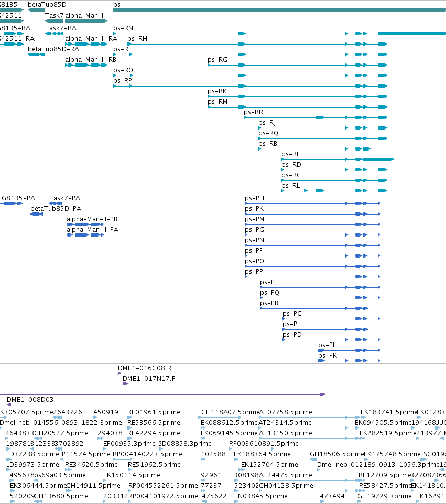Viewport: 446px width, 504px height.
Task: Select the RP003610891.5prime EST label
Action: tap(264, 444)
